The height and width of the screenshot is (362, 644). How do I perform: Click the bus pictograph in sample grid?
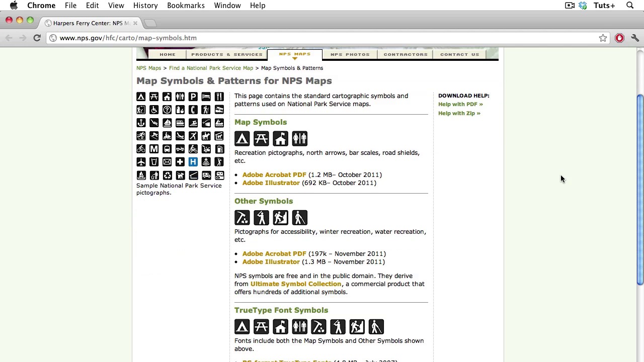(x=167, y=149)
